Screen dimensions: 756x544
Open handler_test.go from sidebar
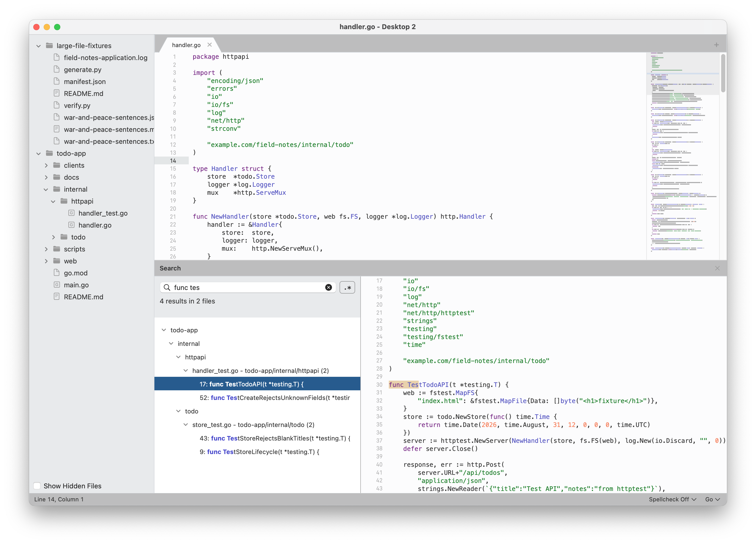[x=103, y=213]
